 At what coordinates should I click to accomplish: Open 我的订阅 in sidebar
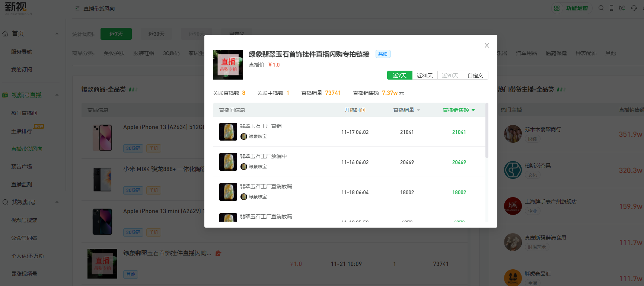(x=22, y=70)
